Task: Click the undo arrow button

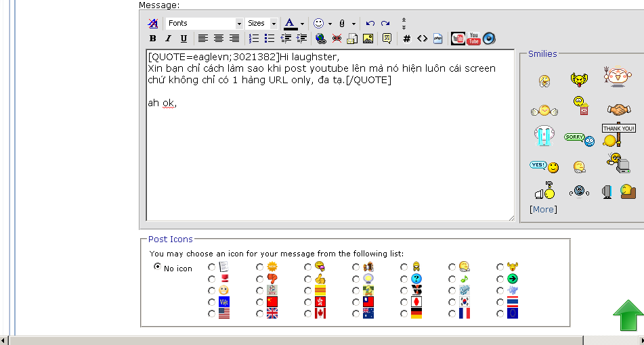Action: pyautogui.click(x=370, y=23)
